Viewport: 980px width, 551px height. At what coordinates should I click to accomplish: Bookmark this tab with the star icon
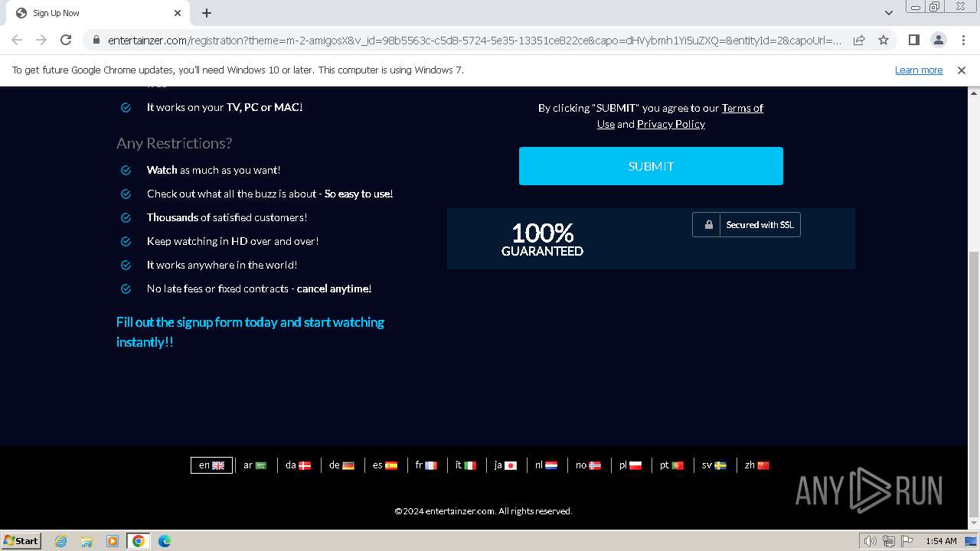884,40
